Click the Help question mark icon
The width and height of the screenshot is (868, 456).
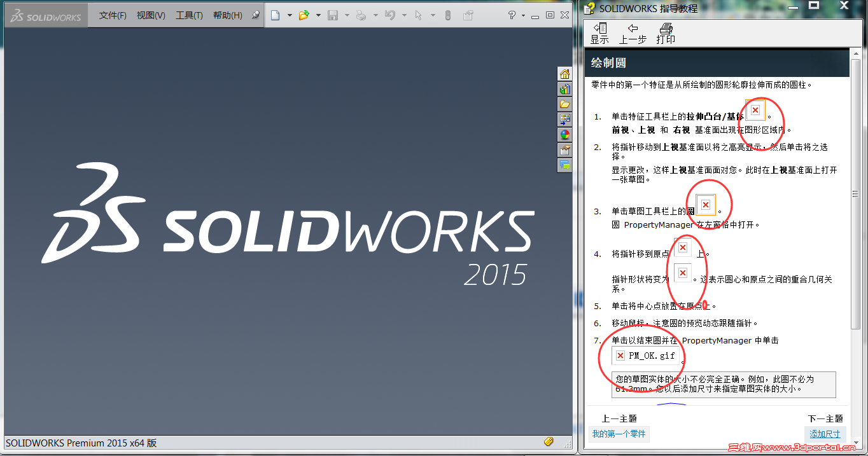(512, 15)
